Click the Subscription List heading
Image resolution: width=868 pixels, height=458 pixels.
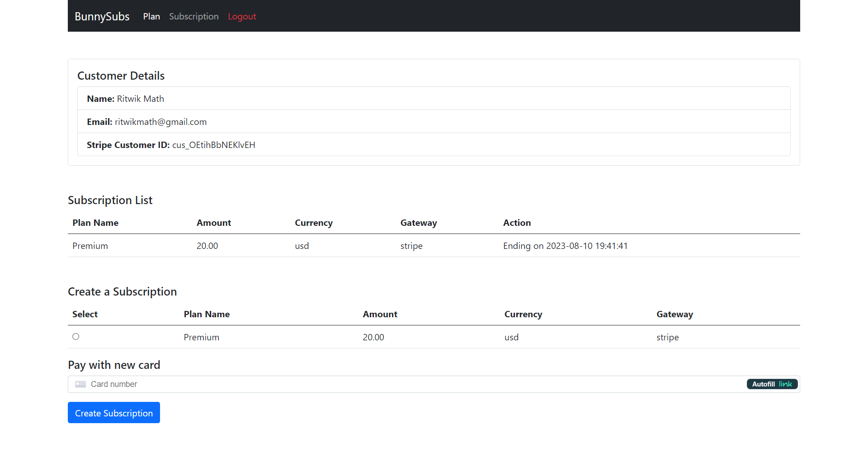pyautogui.click(x=110, y=200)
